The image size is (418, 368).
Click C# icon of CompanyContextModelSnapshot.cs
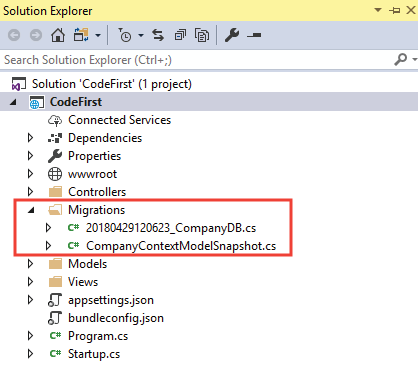(x=73, y=246)
